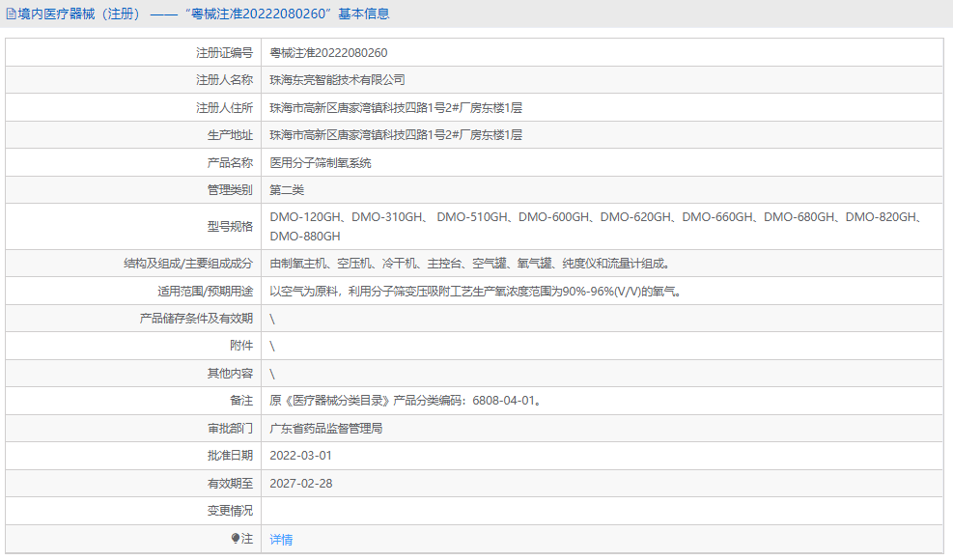Click the bullet icon beside 注
The width and height of the screenshot is (953, 560).
pos(236,538)
